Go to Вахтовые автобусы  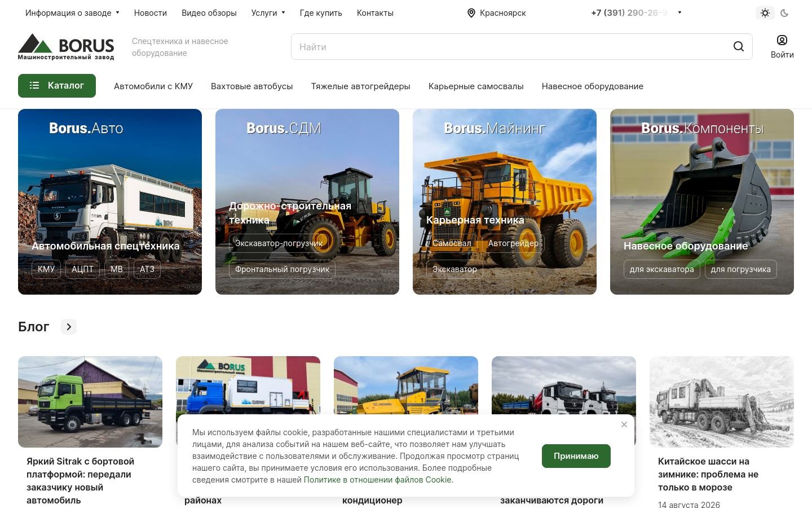pyautogui.click(x=252, y=86)
